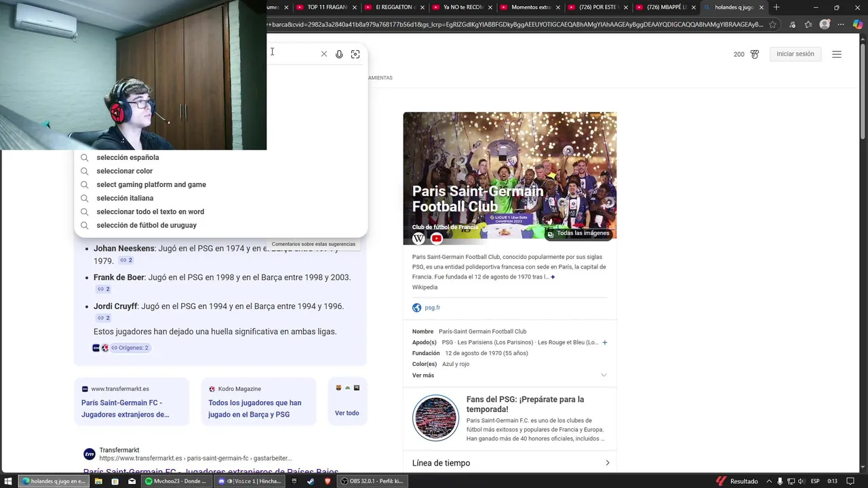Expand the PSG description with the plus sign
This screenshot has height=488, width=868.
tap(553, 277)
